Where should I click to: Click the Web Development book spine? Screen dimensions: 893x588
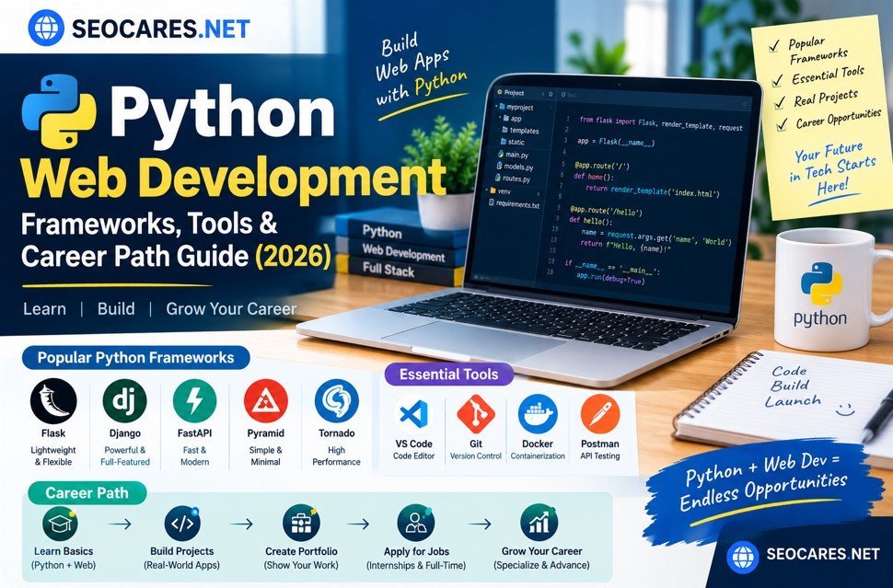(x=403, y=251)
